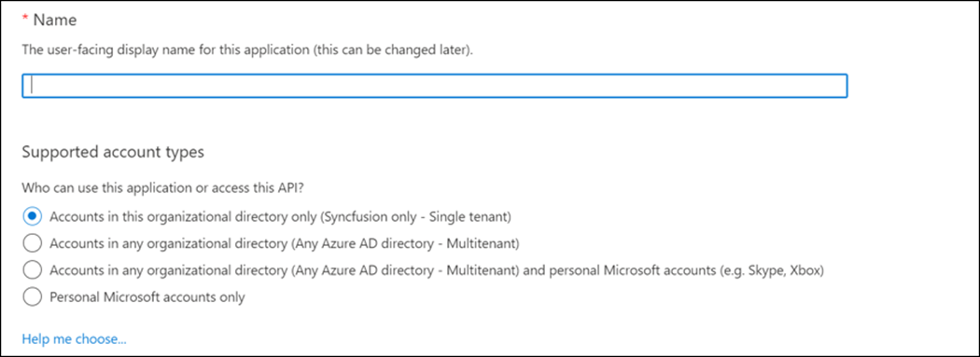The width and height of the screenshot is (980, 357).
Task: Click the Name field label
Action: (55, 20)
